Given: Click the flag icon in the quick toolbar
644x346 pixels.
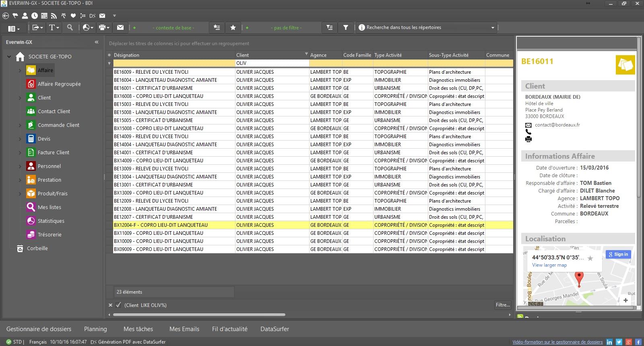Looking at the screenshot, I should pyautogui.click(x=15, y=16).
